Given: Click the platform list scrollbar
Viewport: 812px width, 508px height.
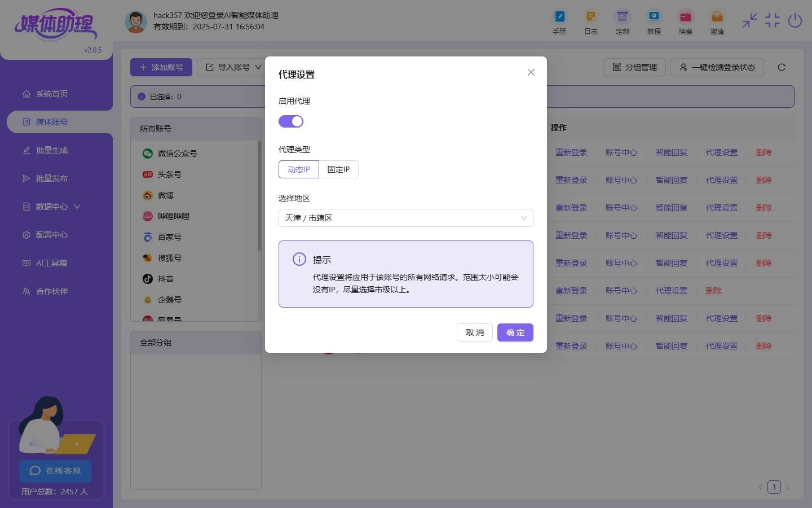Looking at the screenshot, I should point(259,195).
